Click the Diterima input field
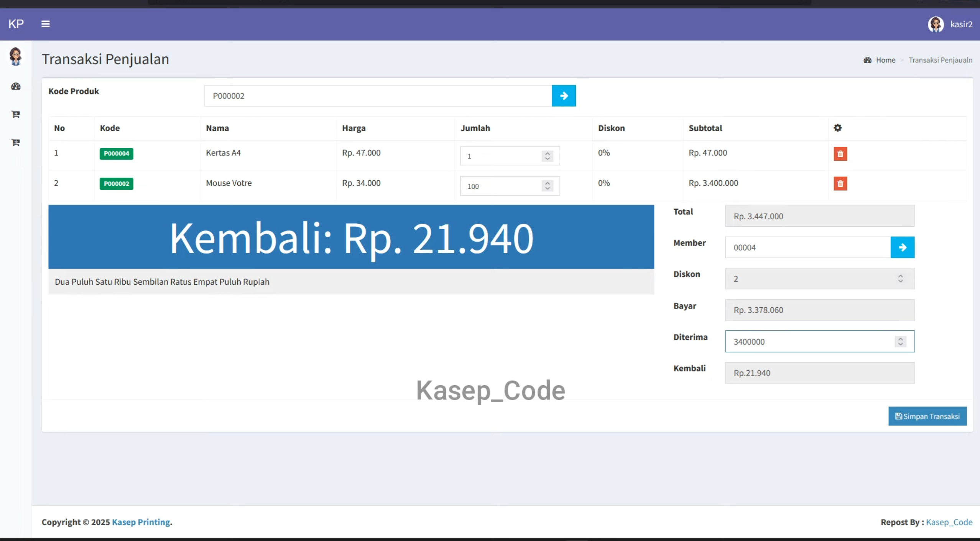Image resolution: width=980 pixels, height=541 pixels. pyautogui.click(x=820, y=341)
